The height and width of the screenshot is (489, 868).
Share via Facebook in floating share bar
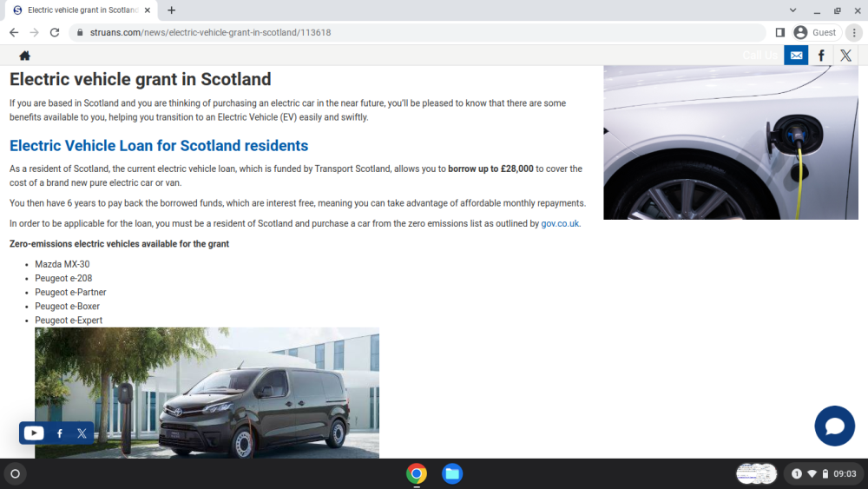pyautogui.click(x=59, y=433)
